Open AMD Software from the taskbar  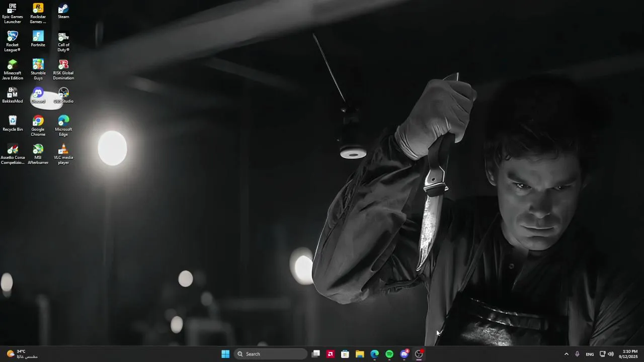331,354
